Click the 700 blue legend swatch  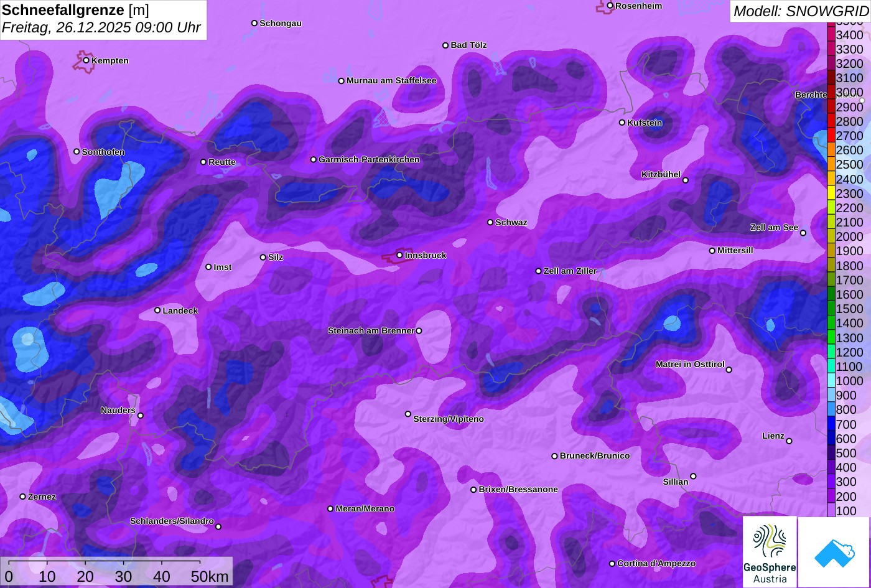coord(831,424)
